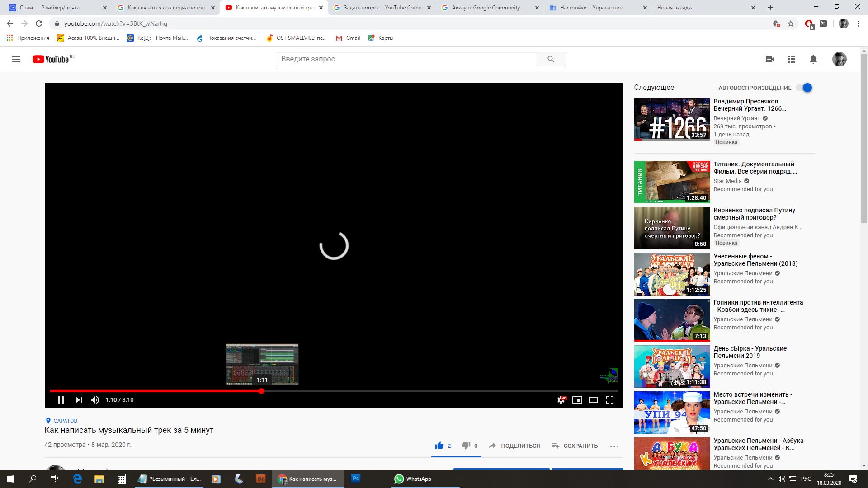This screenshot has width=868, height=488.
Task: Mute the video volume speaker icon
Action: (95, 400)
